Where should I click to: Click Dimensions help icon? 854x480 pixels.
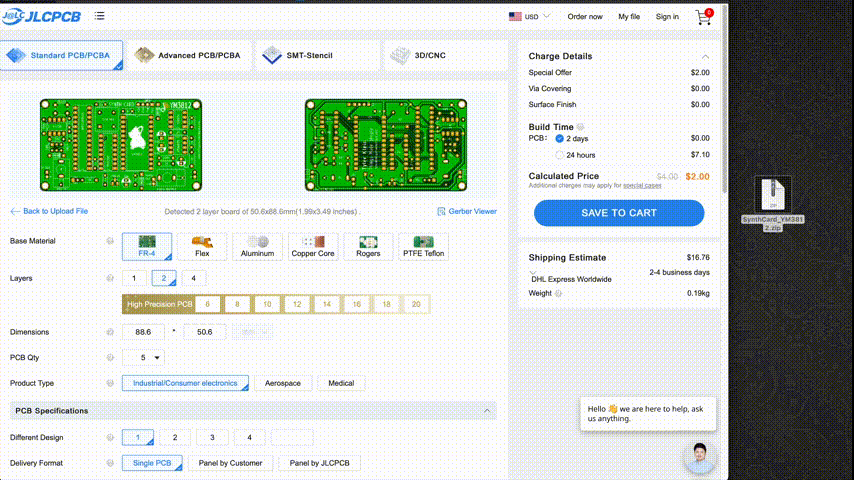[110, 332]
